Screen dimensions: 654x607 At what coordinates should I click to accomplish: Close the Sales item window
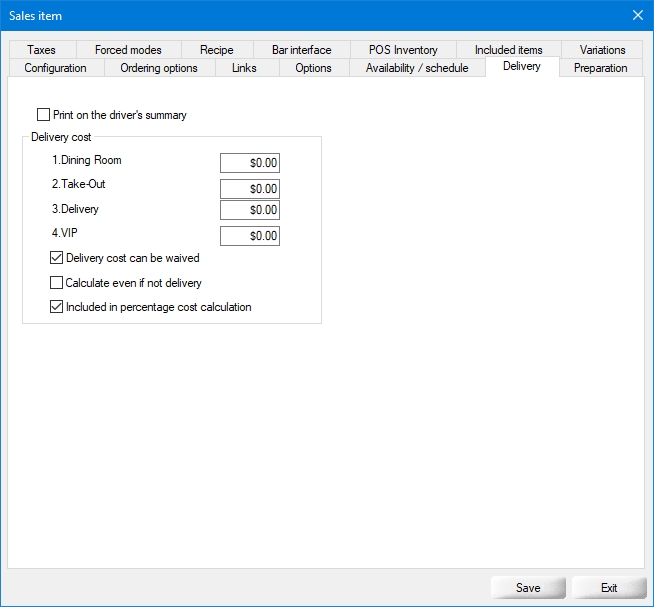click(638, 14)
